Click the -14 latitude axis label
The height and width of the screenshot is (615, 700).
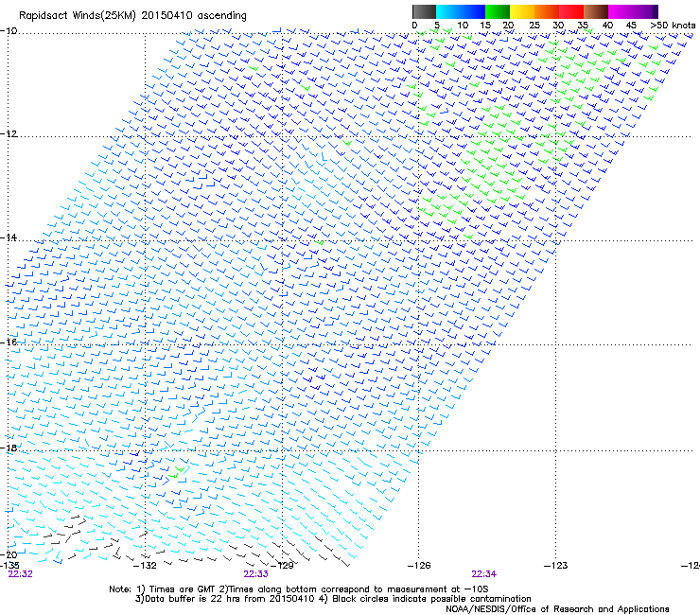click(9, 237)
